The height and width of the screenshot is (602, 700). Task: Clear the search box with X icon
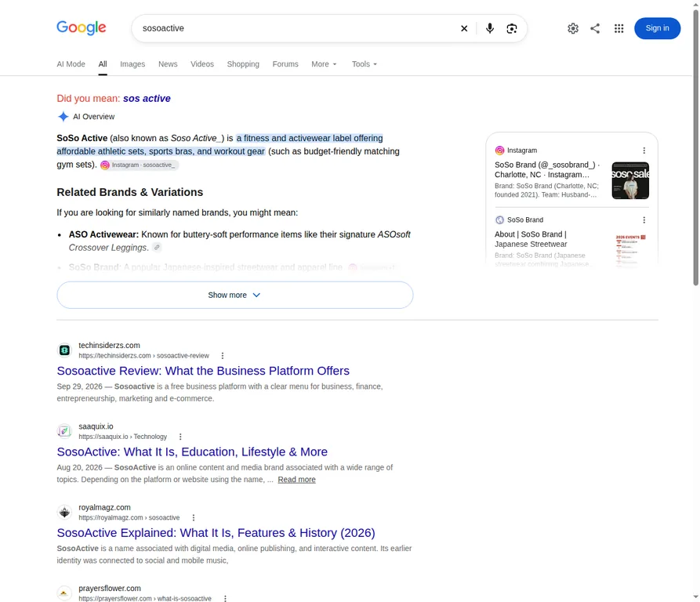click(464, 28)
